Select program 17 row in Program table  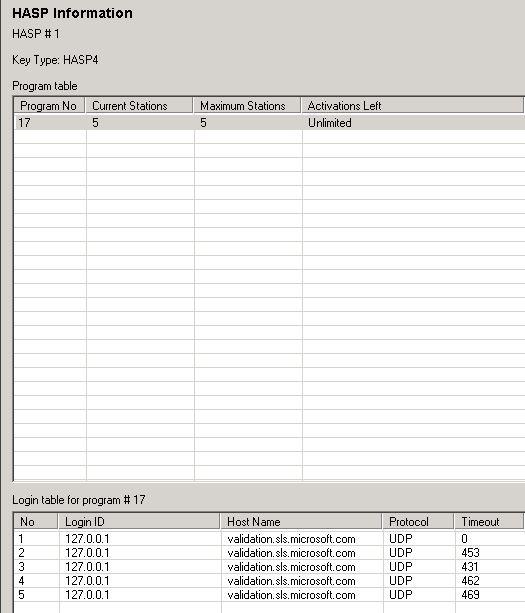click(x=269, y=123)
